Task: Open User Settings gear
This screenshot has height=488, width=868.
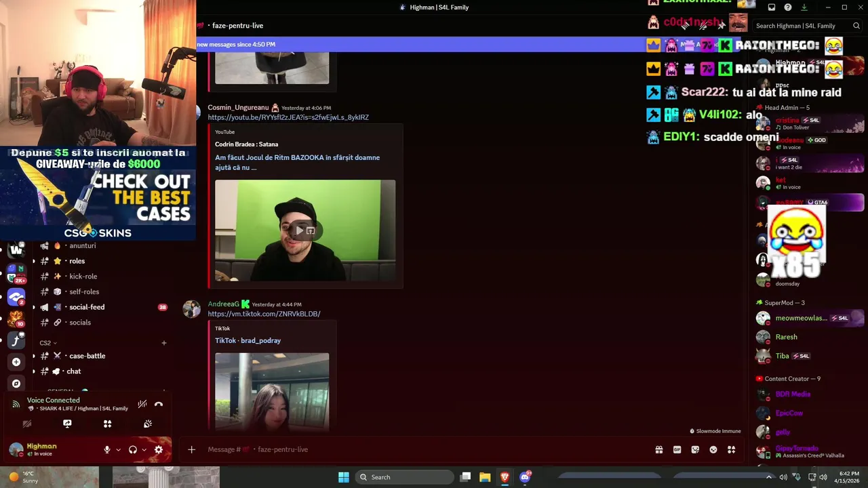Action: [x=159, y=449]
